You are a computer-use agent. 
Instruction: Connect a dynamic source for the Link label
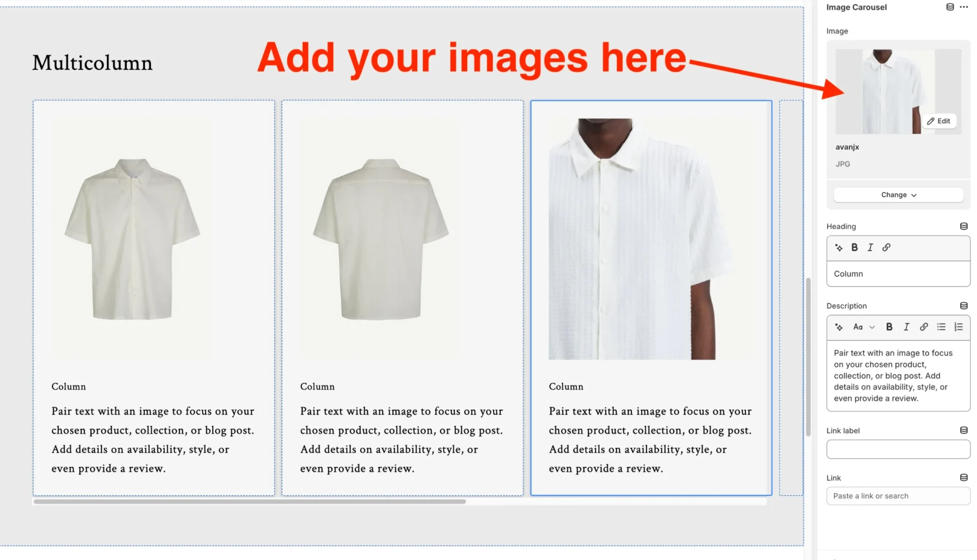point(963,430)
